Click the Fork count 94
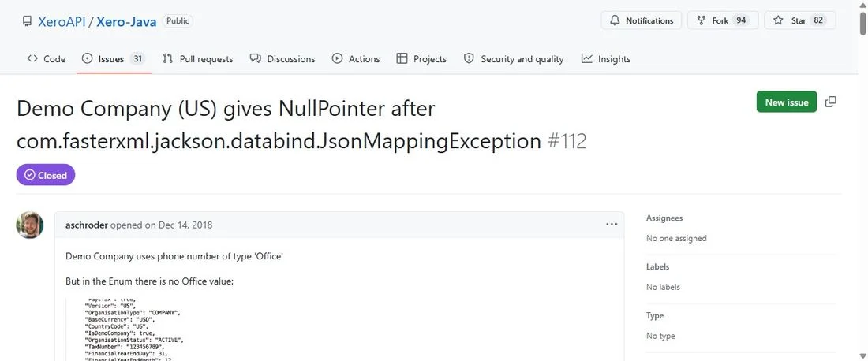 (741, 20)
